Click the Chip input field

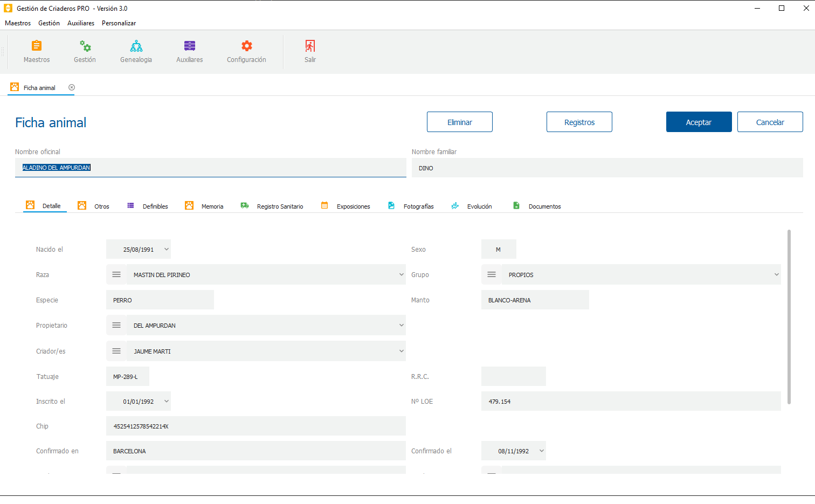[255, 426]
